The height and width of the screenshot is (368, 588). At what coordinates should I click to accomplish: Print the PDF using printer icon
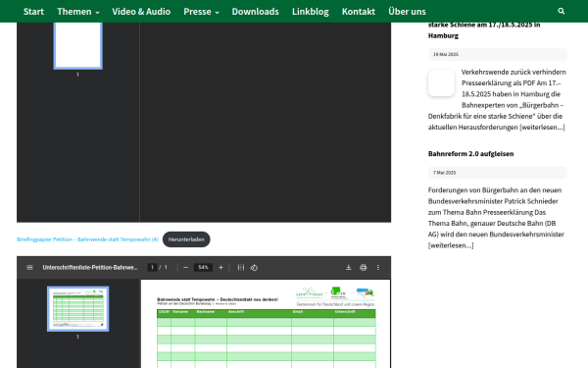tap(363, 267)
